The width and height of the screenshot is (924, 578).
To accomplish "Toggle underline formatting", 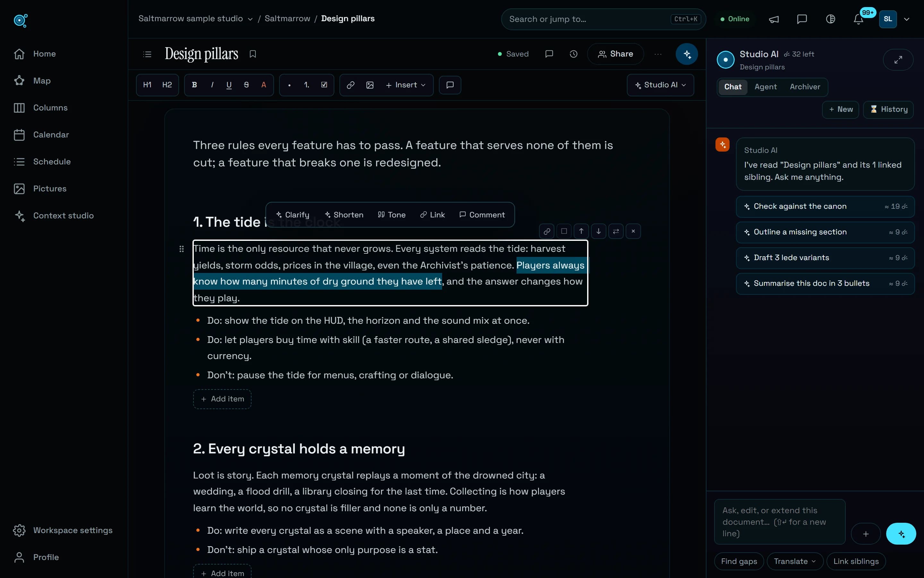I will click(x=229, y=85).
